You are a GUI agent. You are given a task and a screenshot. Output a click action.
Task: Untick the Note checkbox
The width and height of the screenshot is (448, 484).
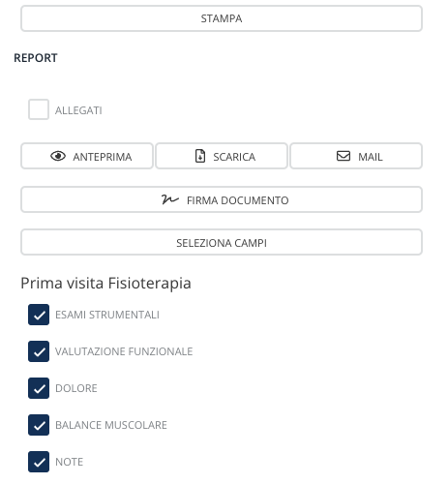pyautogui.click(x=39, y=462)
